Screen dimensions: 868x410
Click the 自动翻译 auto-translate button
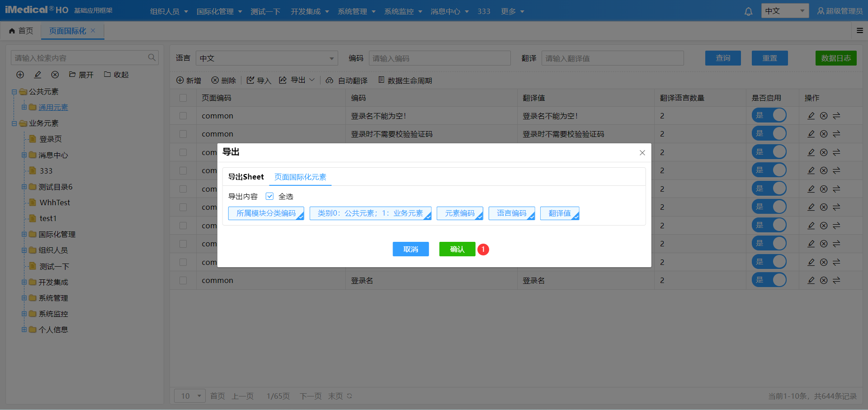[347, 80]
